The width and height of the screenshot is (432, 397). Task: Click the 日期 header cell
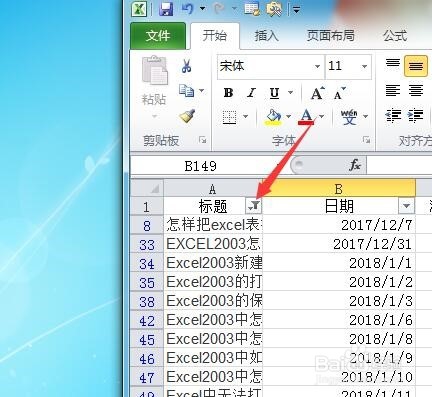[x=339, y=206]
